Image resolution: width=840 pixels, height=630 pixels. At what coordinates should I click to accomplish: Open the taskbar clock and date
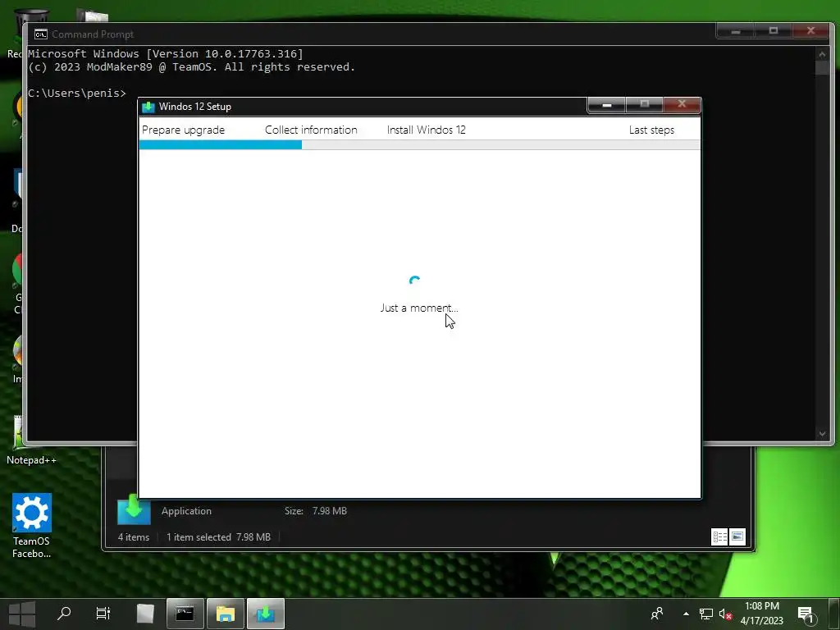point(762,614)
